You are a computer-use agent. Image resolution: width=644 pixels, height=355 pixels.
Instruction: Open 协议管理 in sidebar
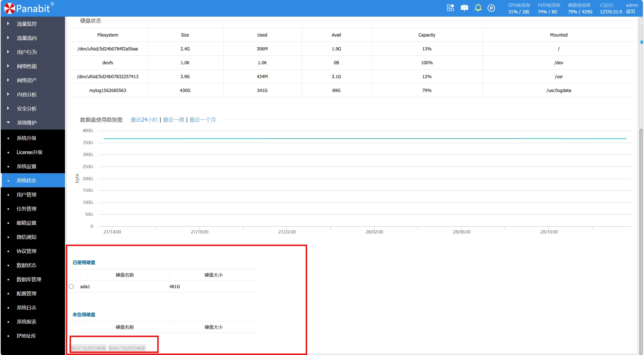tap(33, 251)
